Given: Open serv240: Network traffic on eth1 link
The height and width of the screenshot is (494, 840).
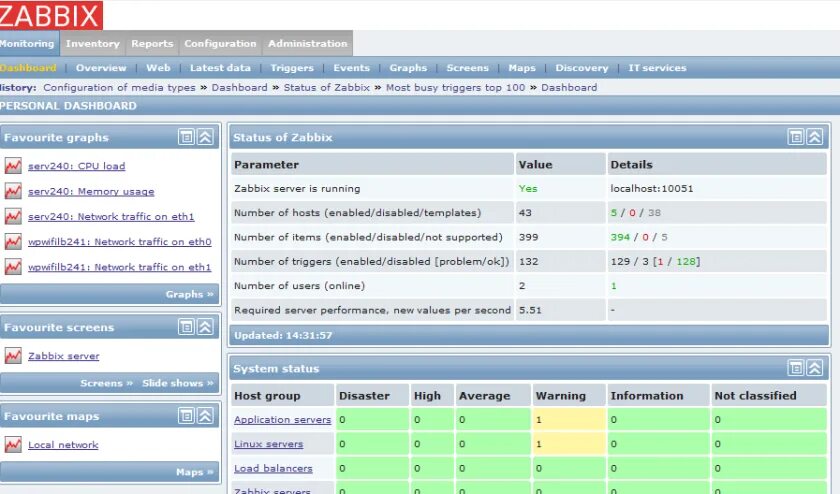Looking at the screenshot, I should tap(111, 216).
